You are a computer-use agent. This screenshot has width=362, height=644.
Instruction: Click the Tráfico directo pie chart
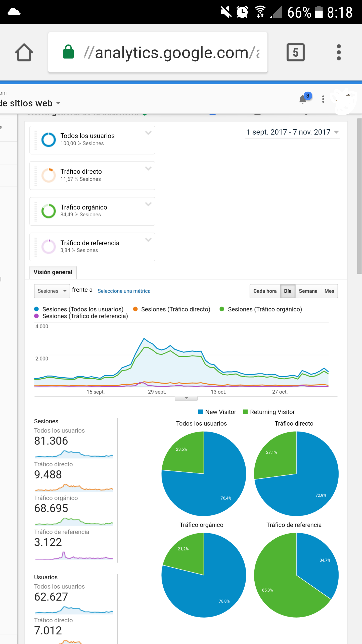pyautogui.click(x=296, y=474)
